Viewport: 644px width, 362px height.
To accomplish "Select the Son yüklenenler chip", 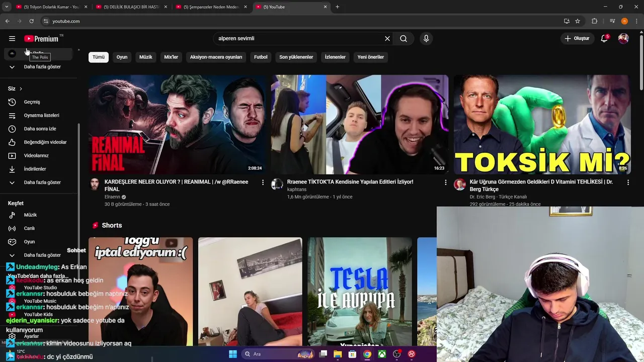I will (296, 57).
